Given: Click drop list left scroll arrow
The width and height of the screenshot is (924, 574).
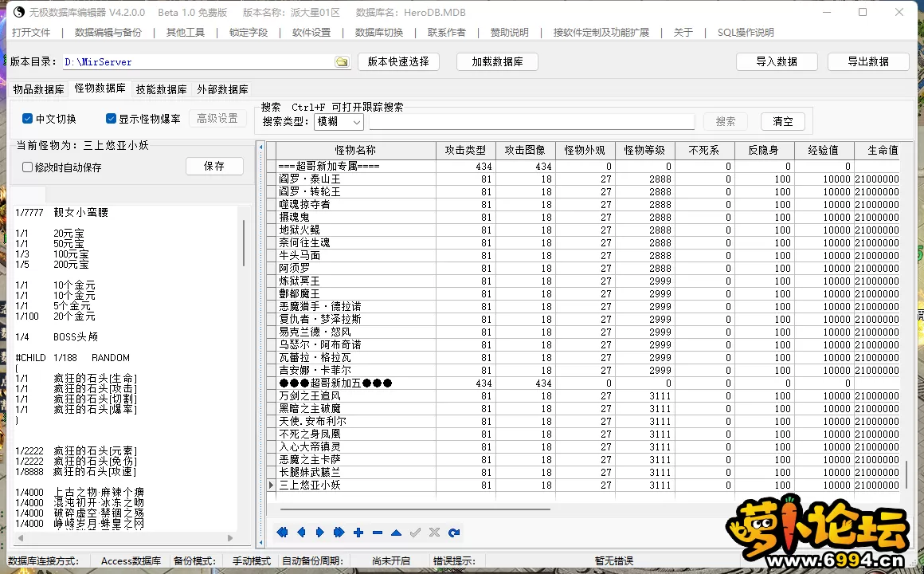Looking at the screenshot, I should pyautogui.click(x=21, y=538).
